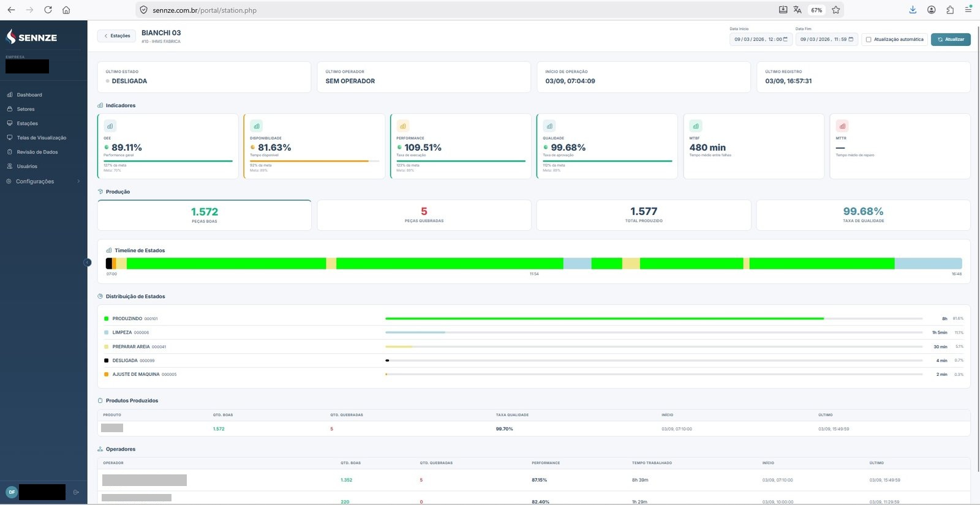Click the MTTR indicator card icon
Screen dimensions: 980x505
(842, 126)
